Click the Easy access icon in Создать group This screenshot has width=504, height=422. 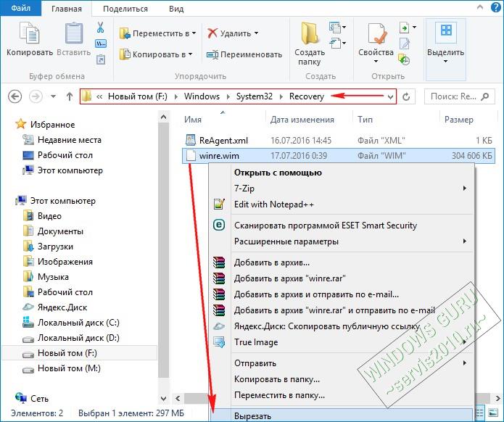[336, 43]
